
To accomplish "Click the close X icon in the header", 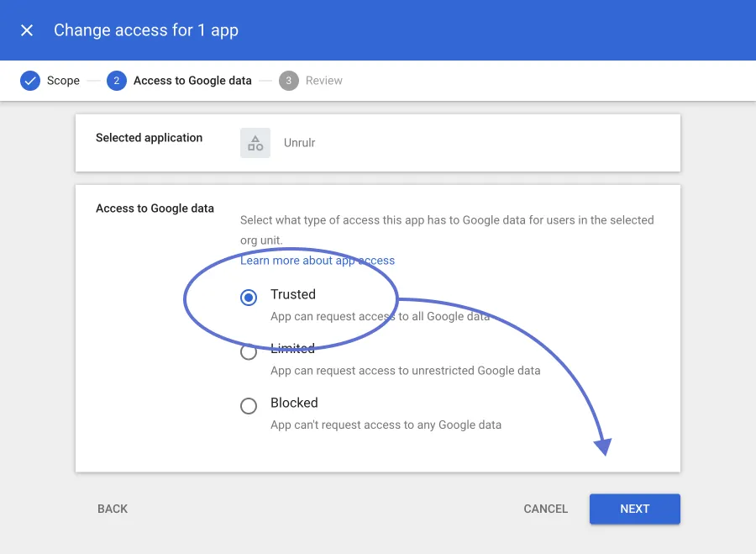I will 26,30.
